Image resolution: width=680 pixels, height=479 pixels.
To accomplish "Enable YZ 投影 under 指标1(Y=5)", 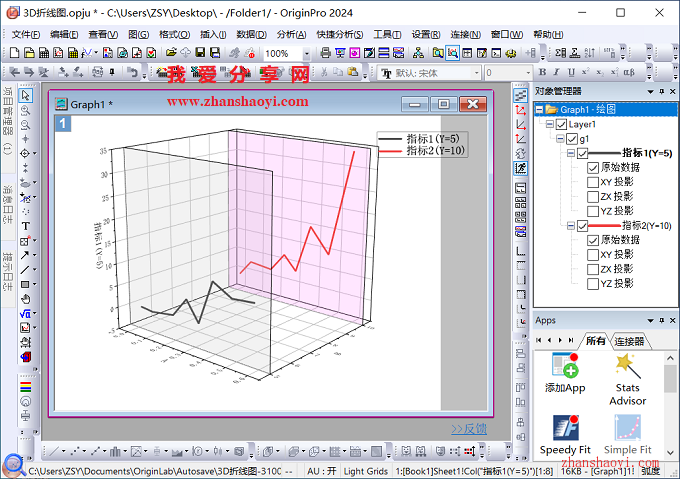I will [x=593, y=212].
